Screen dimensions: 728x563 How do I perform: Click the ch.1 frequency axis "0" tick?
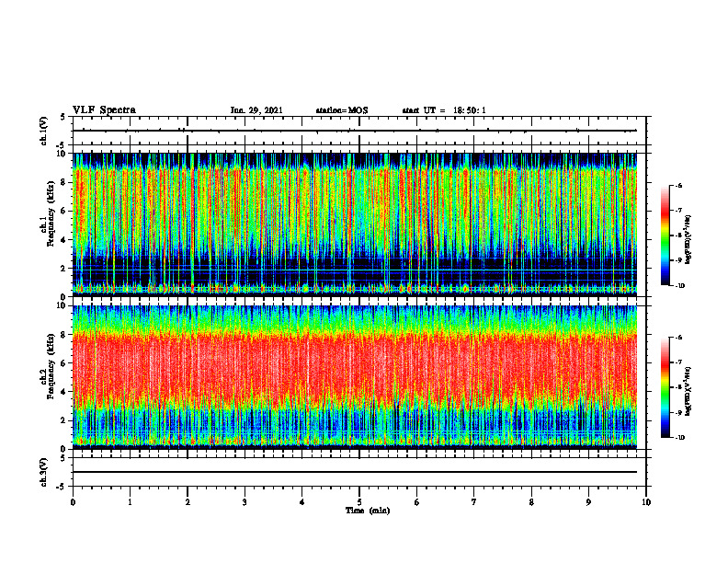(x=65, y=297)
